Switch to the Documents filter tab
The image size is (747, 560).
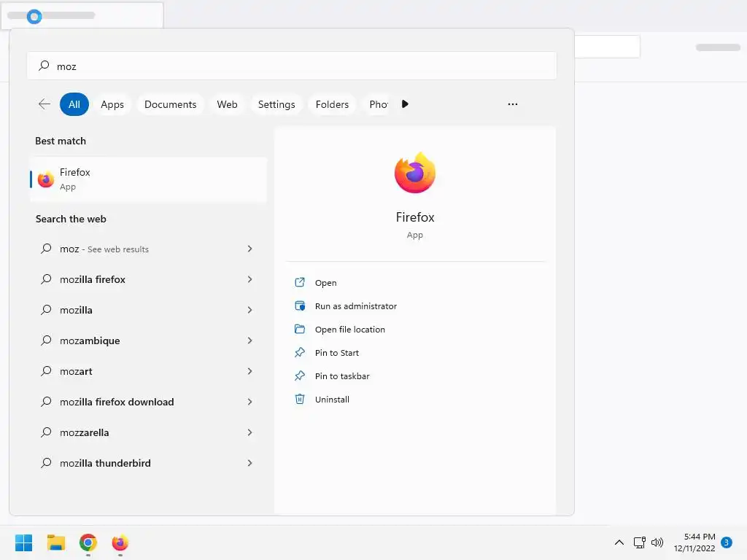pos(170,104)
